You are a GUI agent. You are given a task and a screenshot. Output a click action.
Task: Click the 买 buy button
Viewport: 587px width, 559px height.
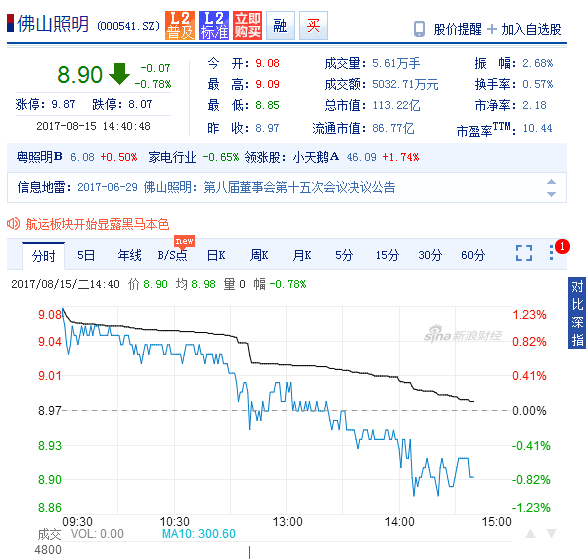point(313,25)
